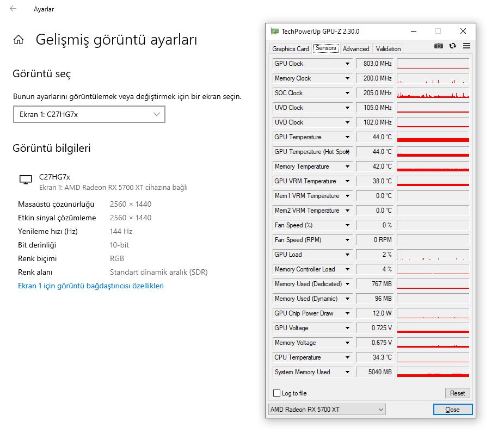This screenshot has width=504, height=439.
Task: Expand the GPU VRM Temperature dropdown
Action: coord(347,181)
